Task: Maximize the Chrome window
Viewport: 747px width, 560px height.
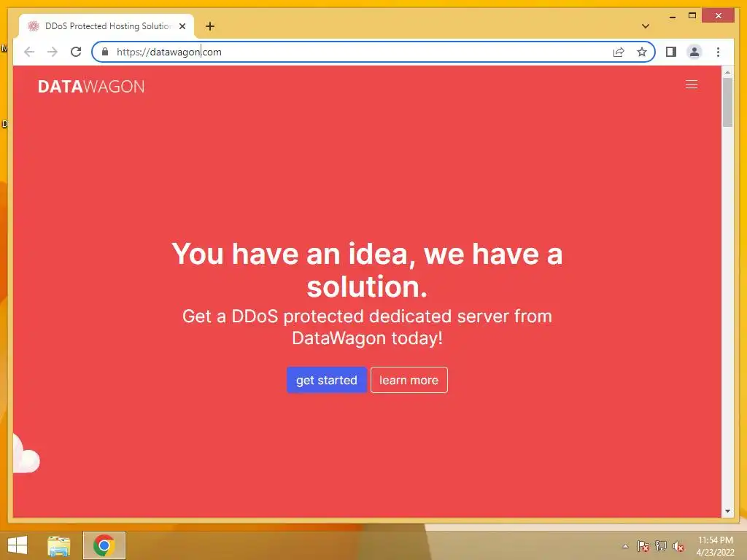Action: pyautogui.click(x=692, y=16)
